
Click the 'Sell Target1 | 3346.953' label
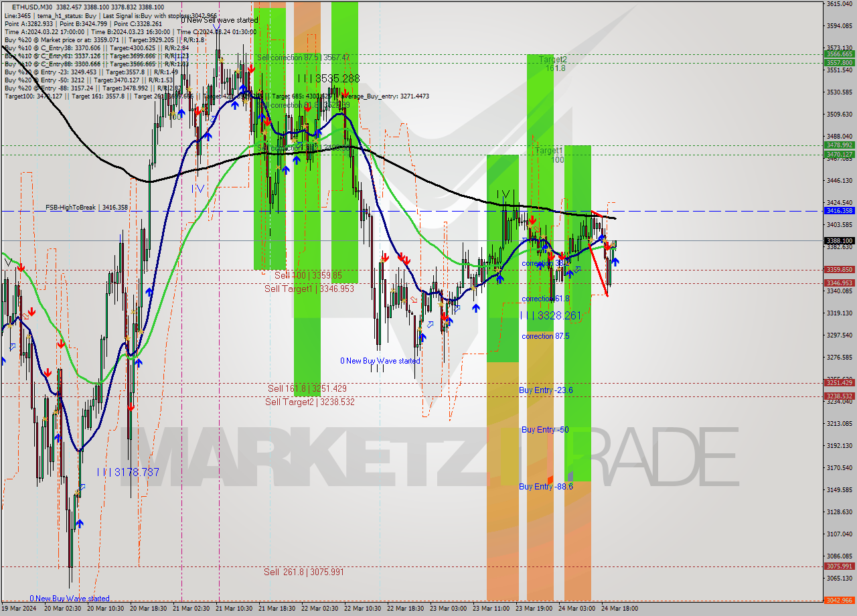pos(309,289)
